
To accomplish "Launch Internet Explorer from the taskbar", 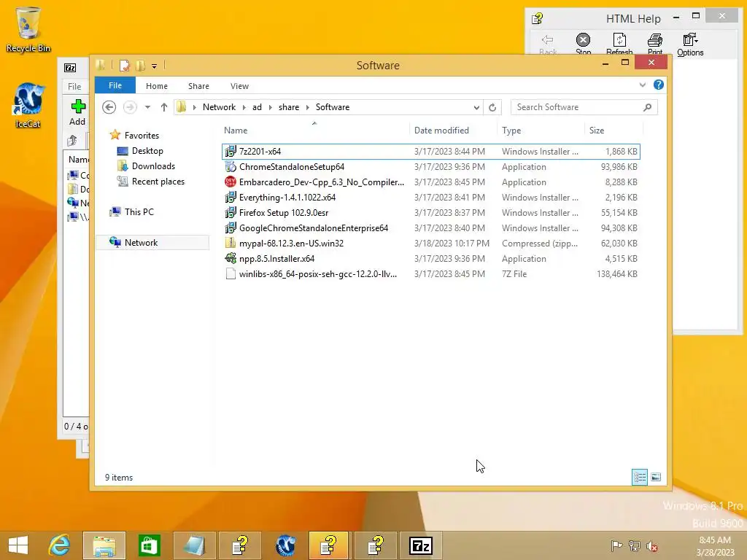I will pyautogui.click(x=60, y=545).
